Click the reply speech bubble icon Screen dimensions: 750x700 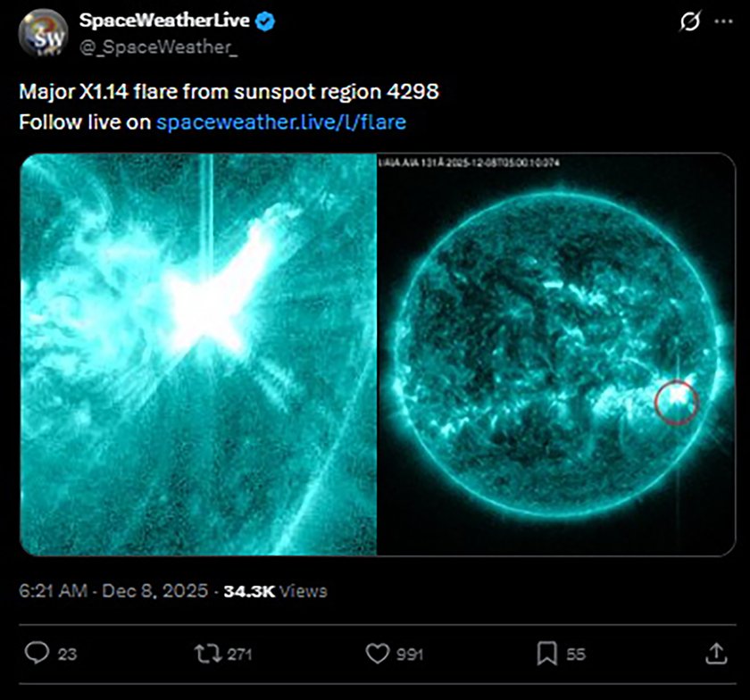36,654
